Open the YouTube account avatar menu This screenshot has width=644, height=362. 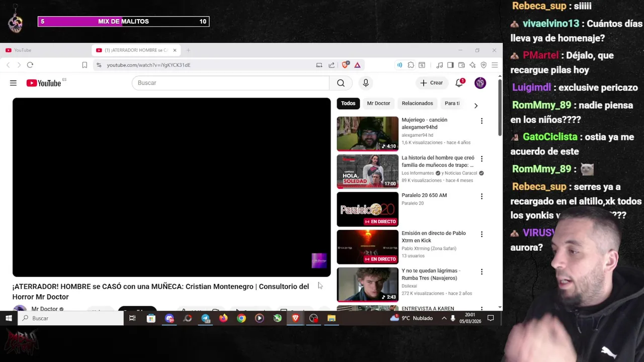coord(480,83)
